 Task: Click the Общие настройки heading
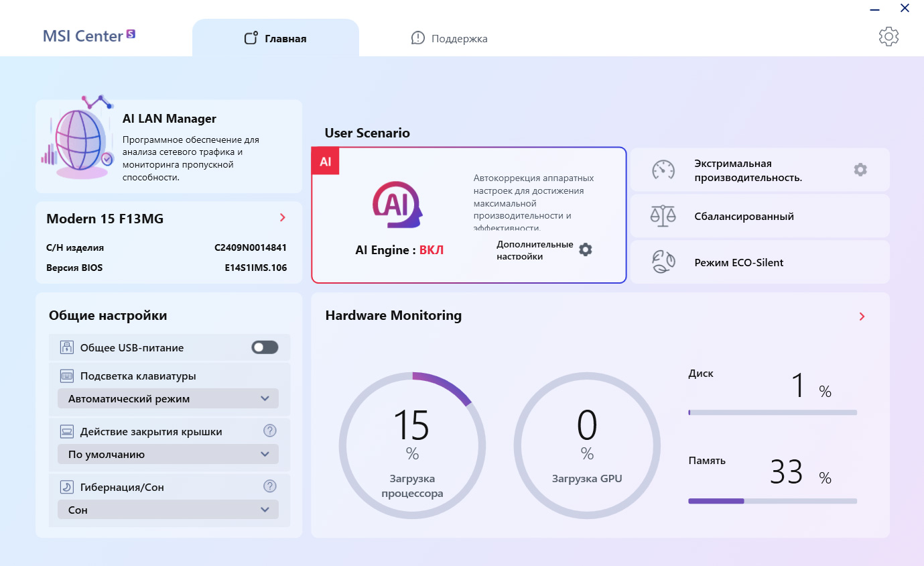tap(108, 315)
